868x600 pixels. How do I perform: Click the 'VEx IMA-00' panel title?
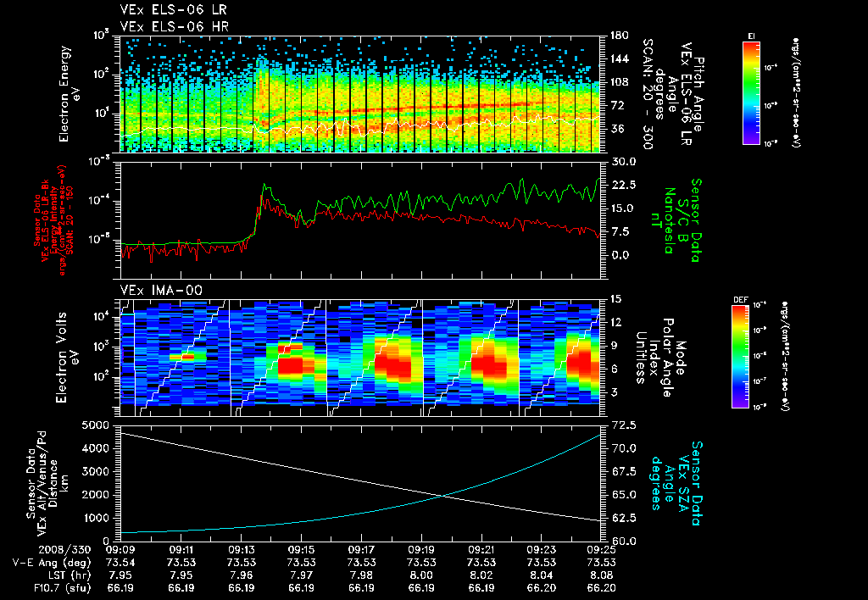point(161,290)
